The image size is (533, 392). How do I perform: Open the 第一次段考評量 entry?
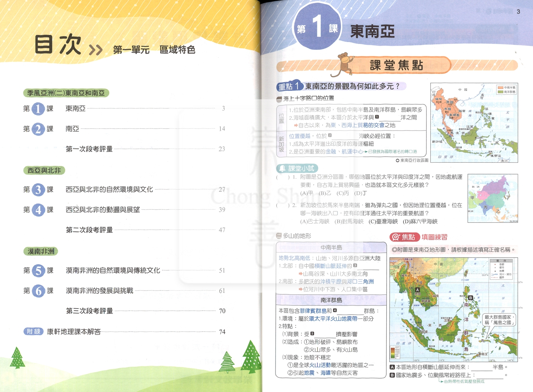point(146,149)
